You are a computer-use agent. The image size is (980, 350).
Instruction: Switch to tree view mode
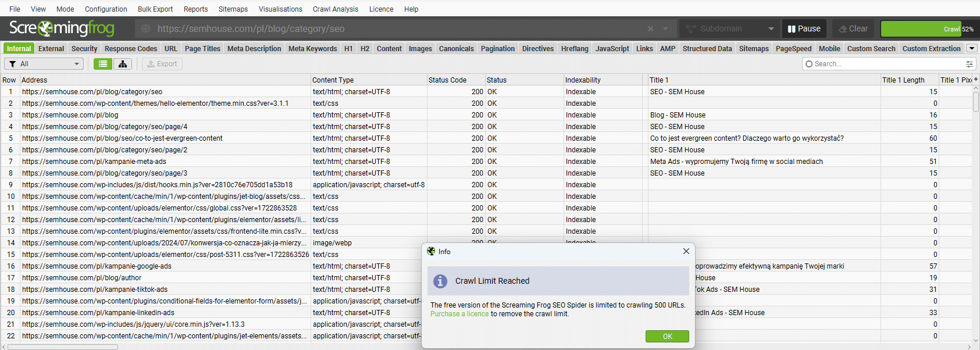[x=123, y=64]
